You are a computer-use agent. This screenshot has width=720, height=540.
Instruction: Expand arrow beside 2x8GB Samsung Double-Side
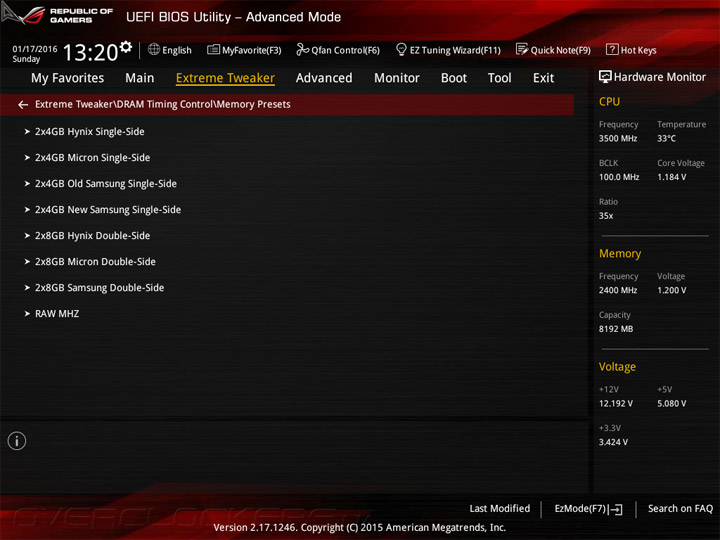point(27,287)
